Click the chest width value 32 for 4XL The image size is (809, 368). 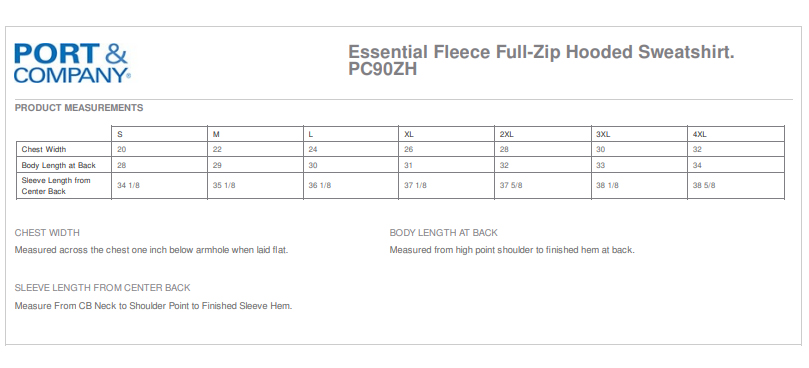point(697,150)
